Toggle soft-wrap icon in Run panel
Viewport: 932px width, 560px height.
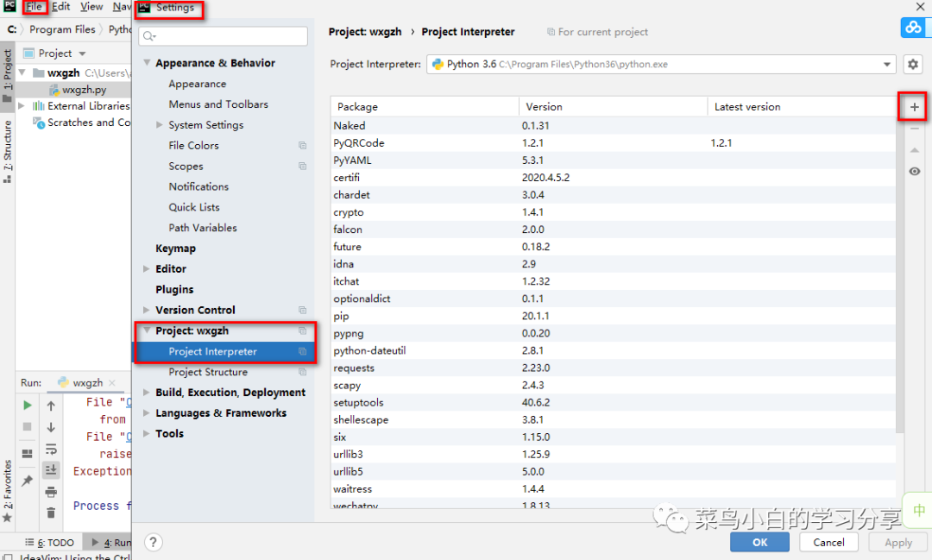51,449
